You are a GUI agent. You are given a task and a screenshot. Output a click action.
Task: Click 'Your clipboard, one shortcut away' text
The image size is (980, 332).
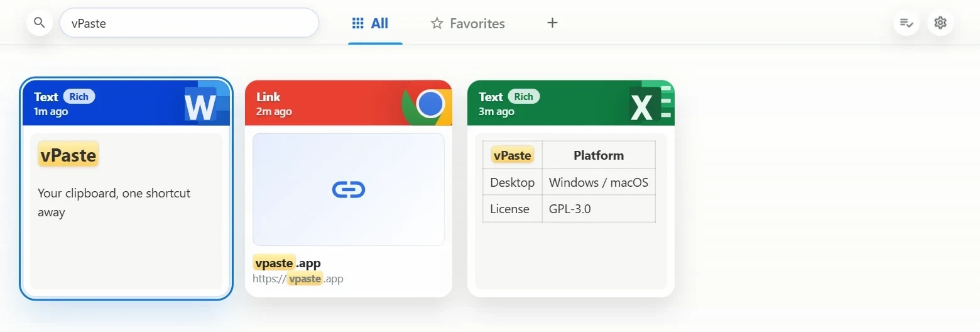coord(114,202)
